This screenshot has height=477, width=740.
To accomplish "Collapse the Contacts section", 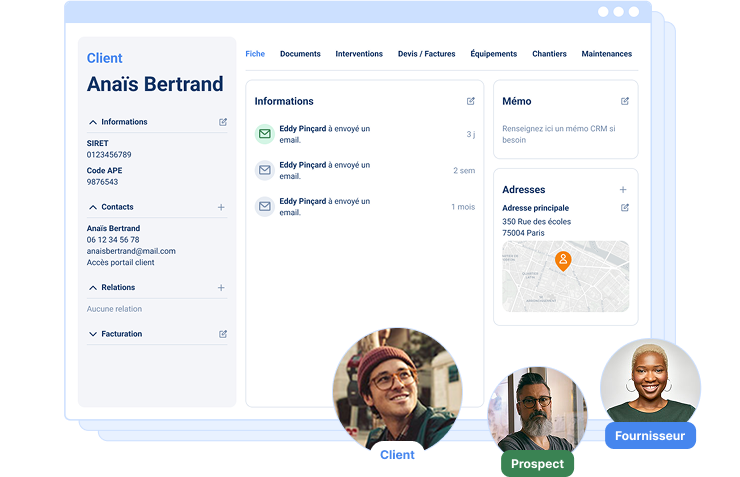I will (93, 207).
